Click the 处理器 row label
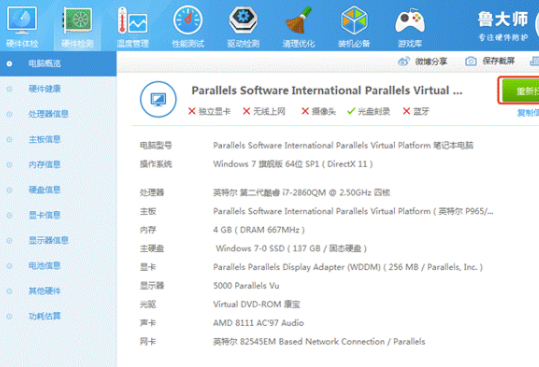539x367 pixels. [x=152, y=192]
